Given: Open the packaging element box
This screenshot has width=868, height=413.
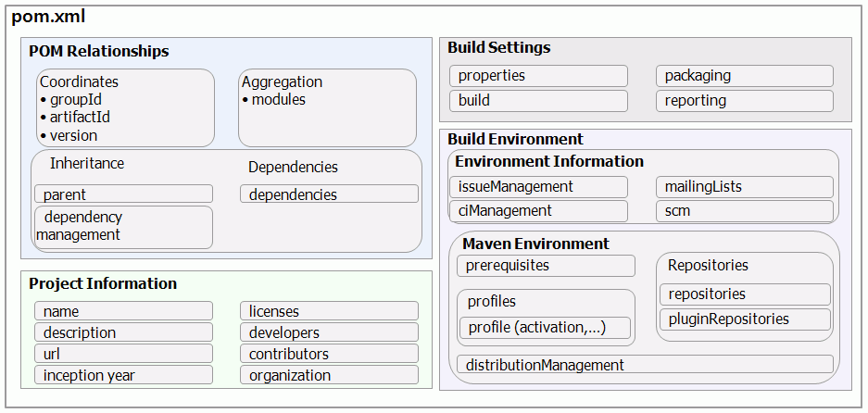Looking at the screenshot, I should [x=745, y=76].
